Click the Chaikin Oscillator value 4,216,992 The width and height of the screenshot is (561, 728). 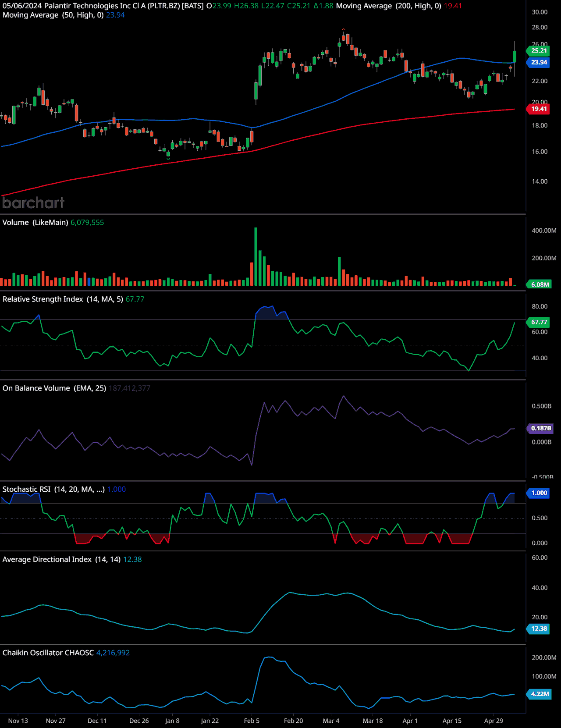pos(113,653)
